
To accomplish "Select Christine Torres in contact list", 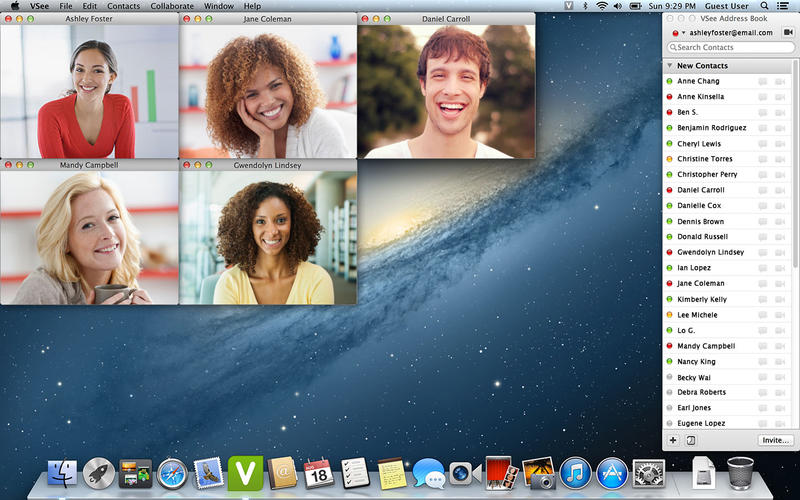I will [704, 159].
